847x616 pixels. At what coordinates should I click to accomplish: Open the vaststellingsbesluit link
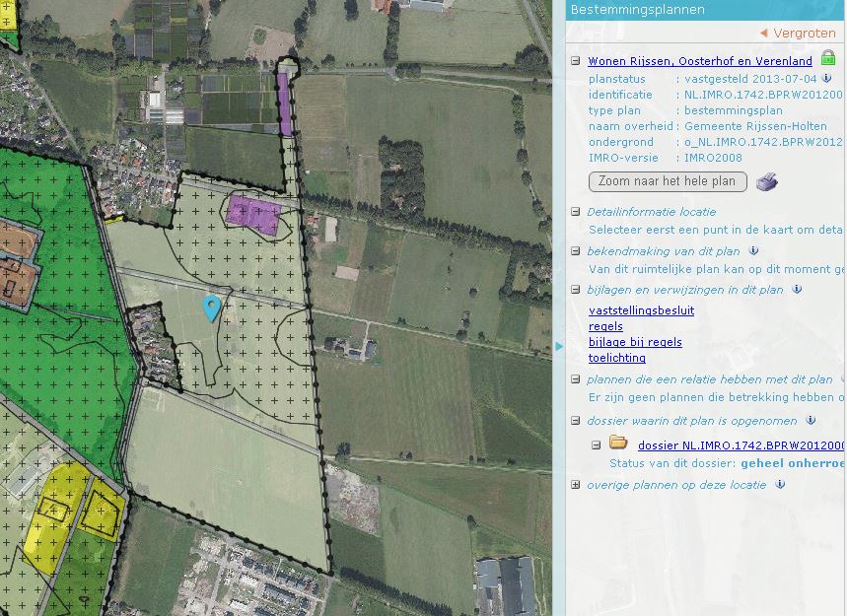click(641, 310)
